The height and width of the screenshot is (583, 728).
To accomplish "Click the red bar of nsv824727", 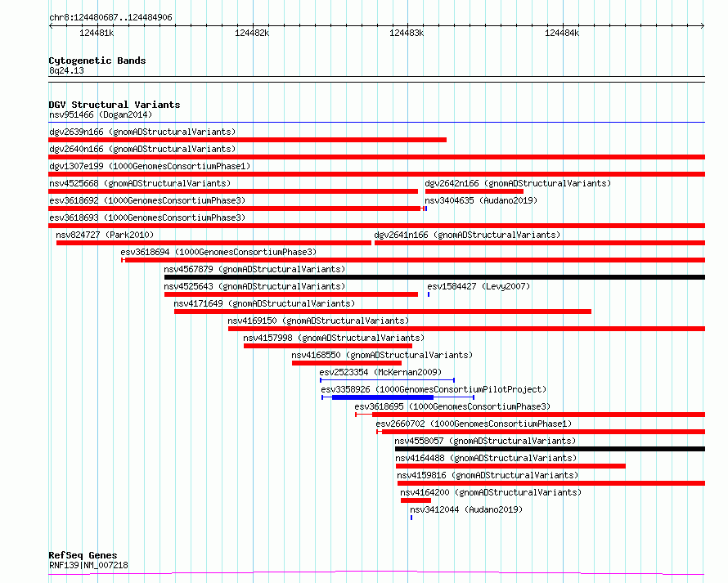I will coord(213,243).
